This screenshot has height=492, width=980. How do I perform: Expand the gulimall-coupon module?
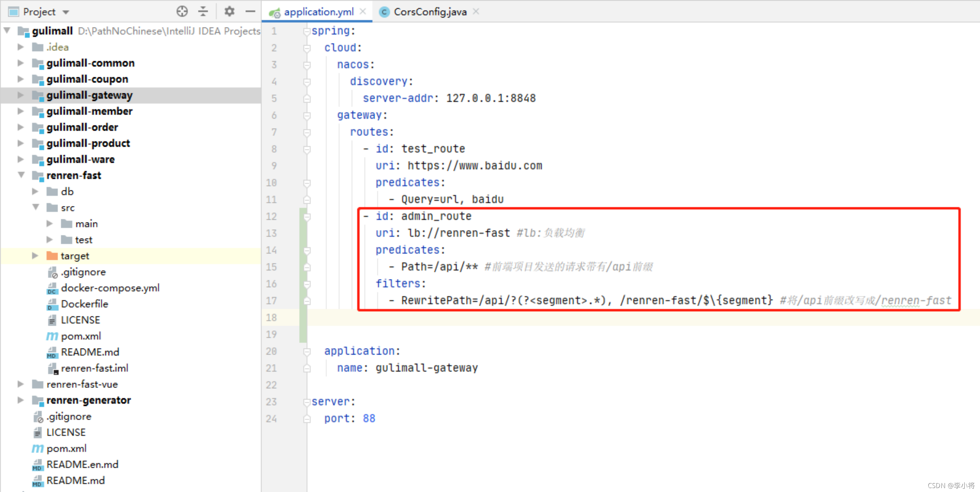click(21, 79)
